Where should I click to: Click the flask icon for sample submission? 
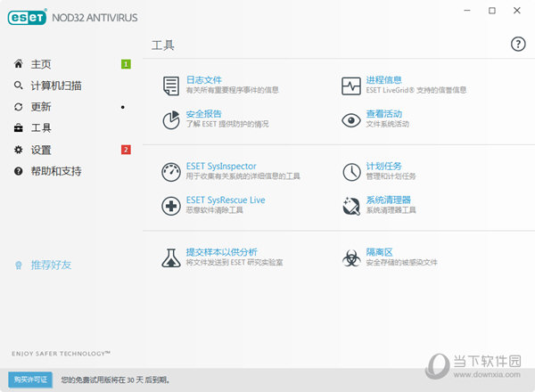171,258
